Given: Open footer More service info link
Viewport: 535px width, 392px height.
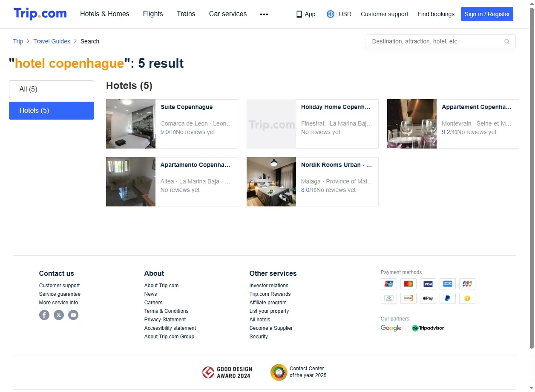Looking at the screenshot, I should point(58,303).
